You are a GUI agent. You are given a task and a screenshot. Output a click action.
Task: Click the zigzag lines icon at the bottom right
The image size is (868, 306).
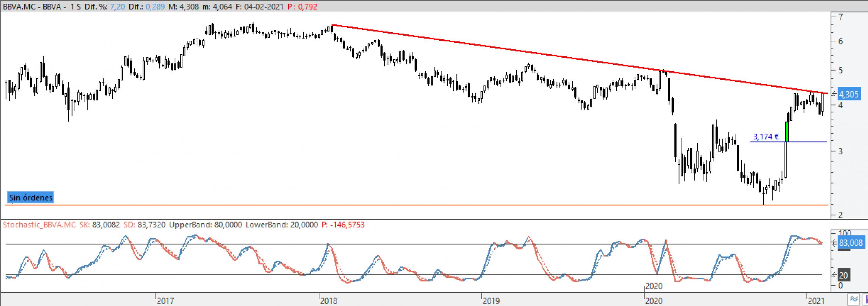(x=854, y=300)
